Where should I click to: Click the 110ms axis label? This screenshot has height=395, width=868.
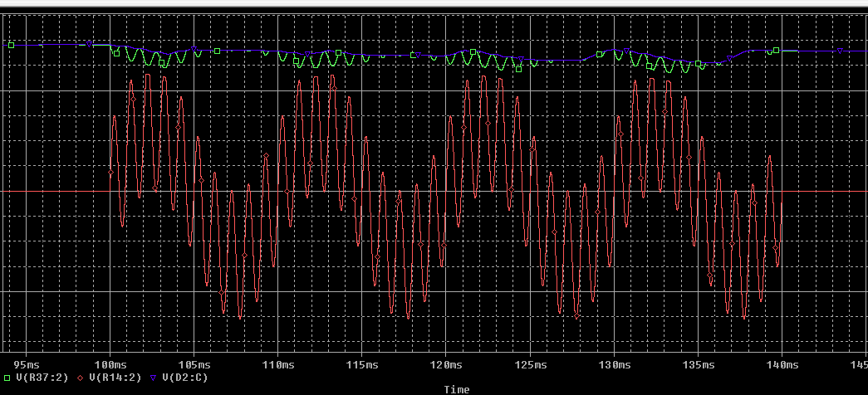pyautogui.click(x=278, y=365)
